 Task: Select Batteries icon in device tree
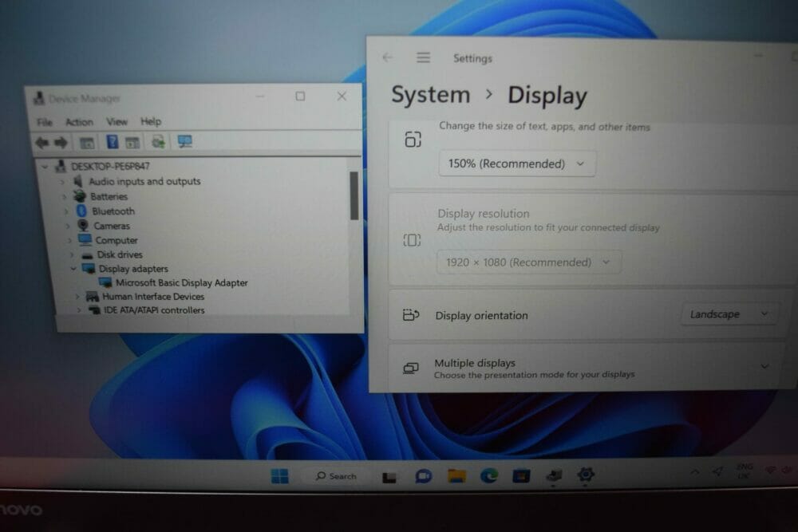pyautogui.click(x=79, y=196)
